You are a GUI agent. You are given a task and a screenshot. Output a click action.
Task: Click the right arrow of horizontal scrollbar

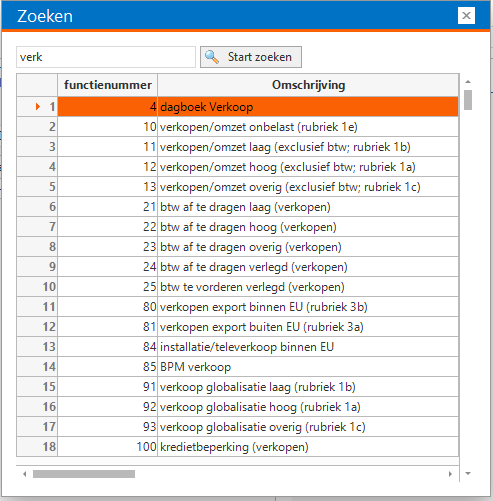(450, 474)
